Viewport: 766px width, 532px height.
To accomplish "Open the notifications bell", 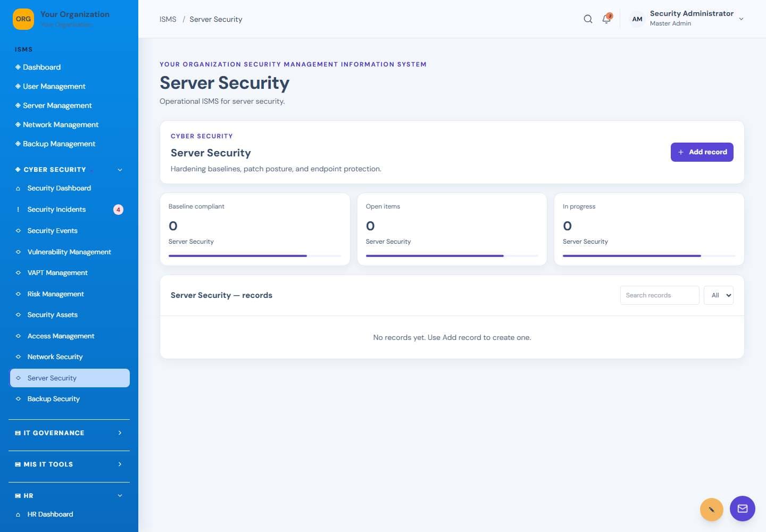I will [606, 19].
